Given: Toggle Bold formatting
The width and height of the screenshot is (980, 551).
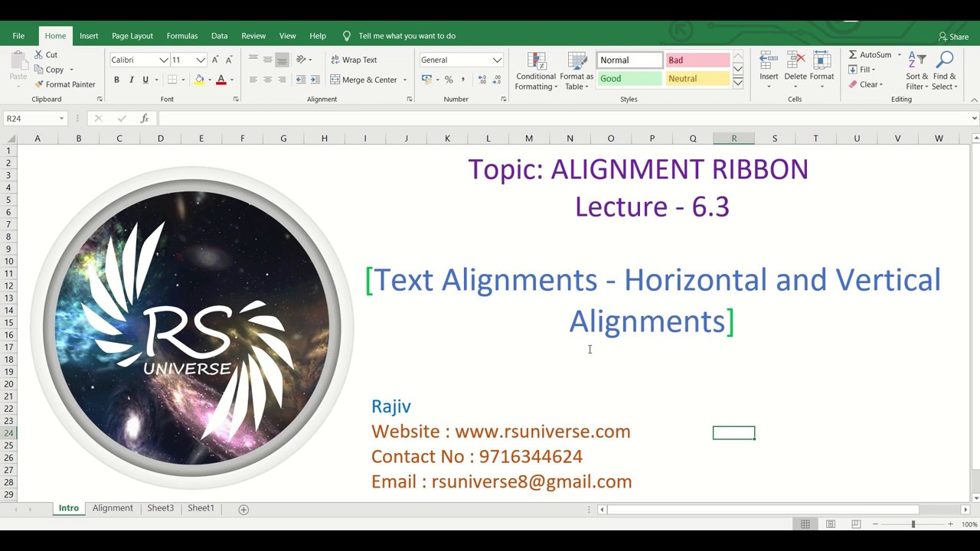Looking at the screenshot, I should tap(116, 80).
